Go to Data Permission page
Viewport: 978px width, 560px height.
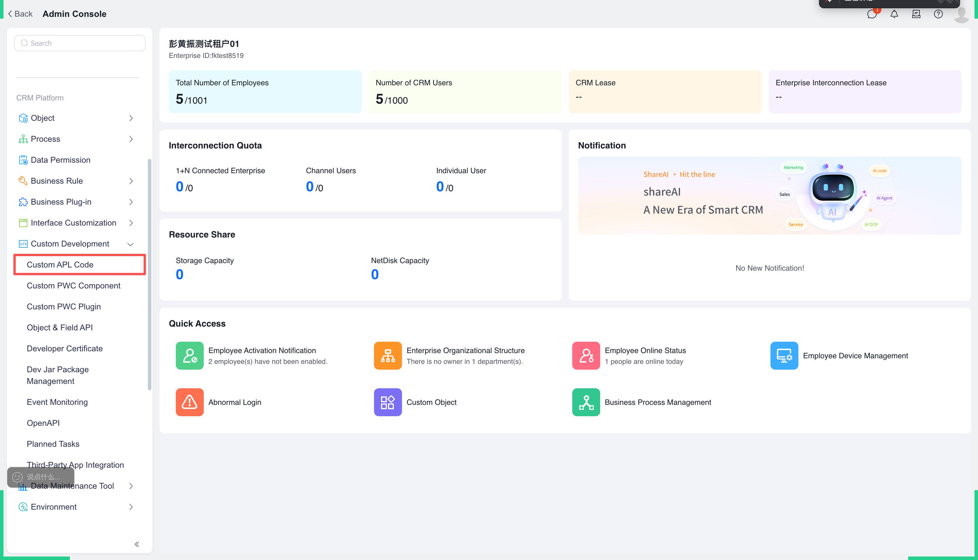tap(60, 160)
